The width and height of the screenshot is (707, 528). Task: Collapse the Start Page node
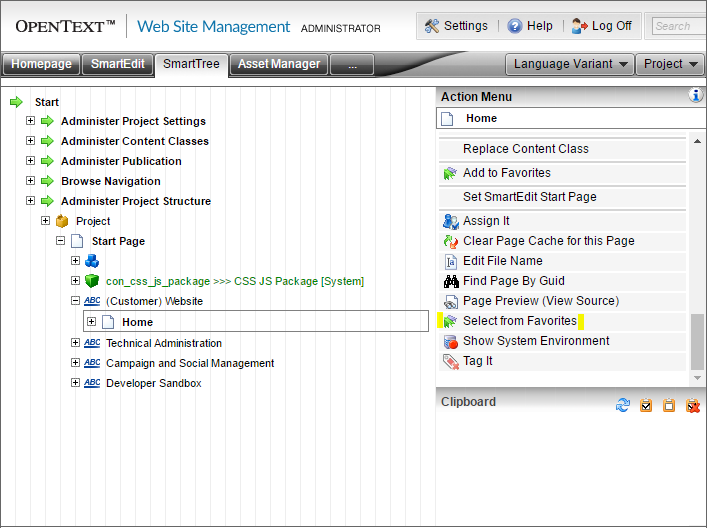60,241
